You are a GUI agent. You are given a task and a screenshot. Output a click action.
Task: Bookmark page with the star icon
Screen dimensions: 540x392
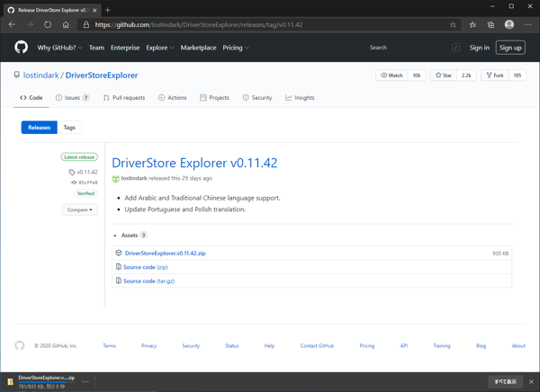453,25
